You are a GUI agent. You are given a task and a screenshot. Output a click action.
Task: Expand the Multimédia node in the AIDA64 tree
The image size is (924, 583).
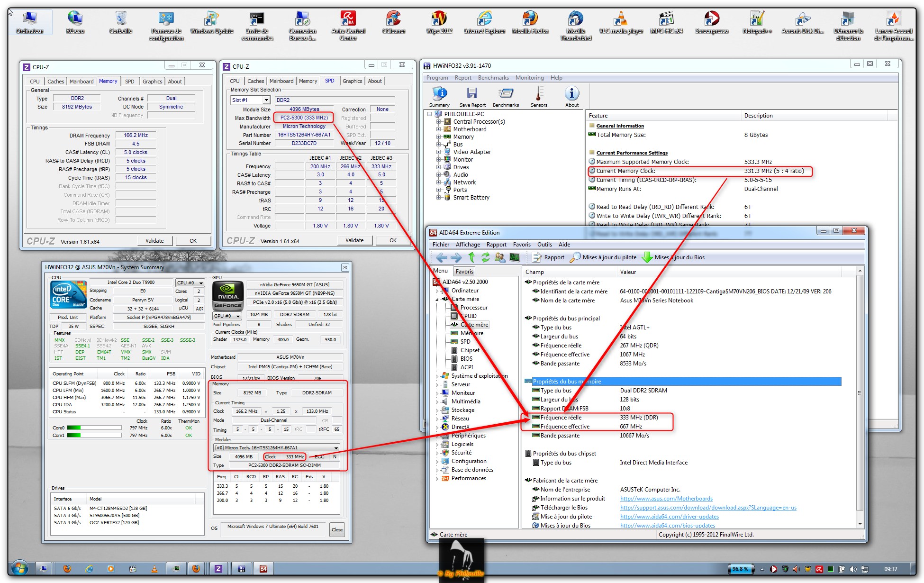click(437, 401)
